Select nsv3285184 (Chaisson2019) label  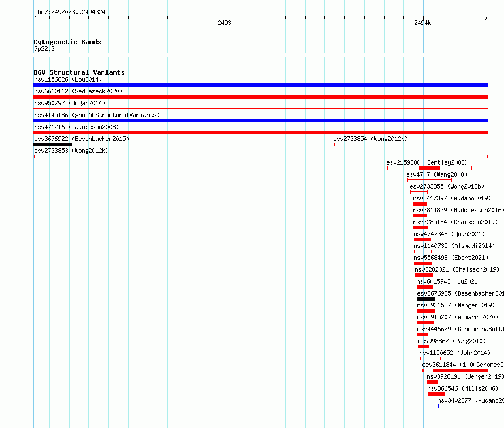pos(455,222)
